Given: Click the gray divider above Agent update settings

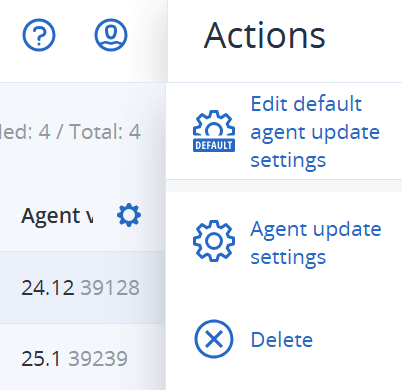Looking at the screenshot, I should [x=284, y=185].
